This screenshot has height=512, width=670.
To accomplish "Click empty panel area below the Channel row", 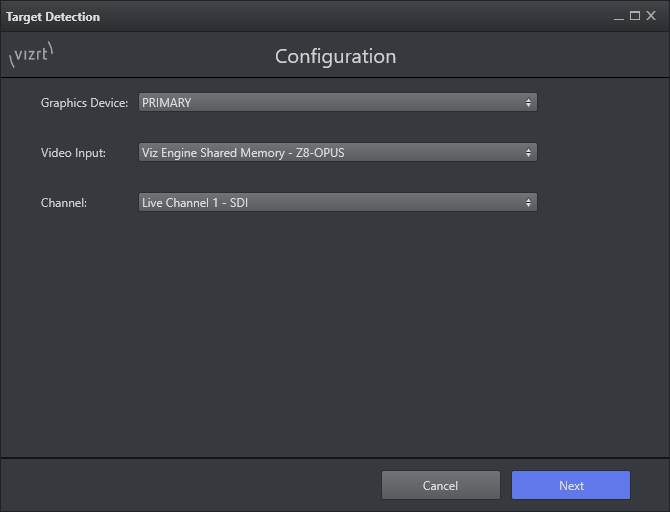I will click(335, 330).
